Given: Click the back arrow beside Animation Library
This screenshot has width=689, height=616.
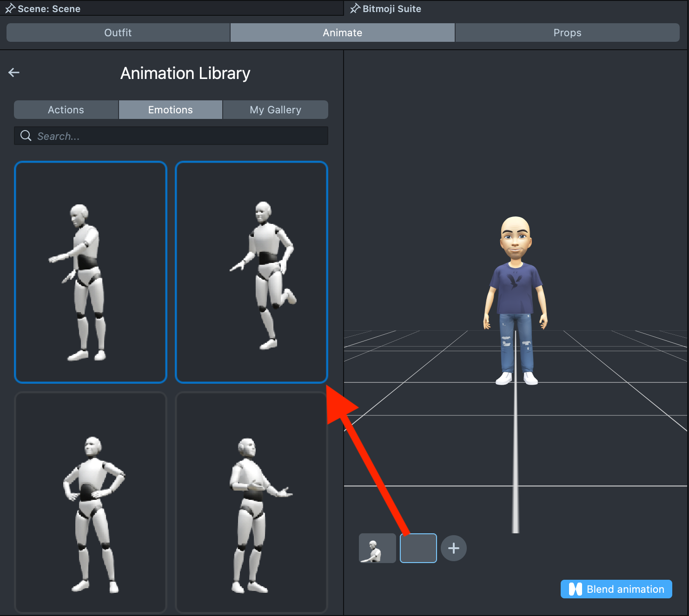Looking at the screenshot, I should pyautogui.click(x=14, y=72).
